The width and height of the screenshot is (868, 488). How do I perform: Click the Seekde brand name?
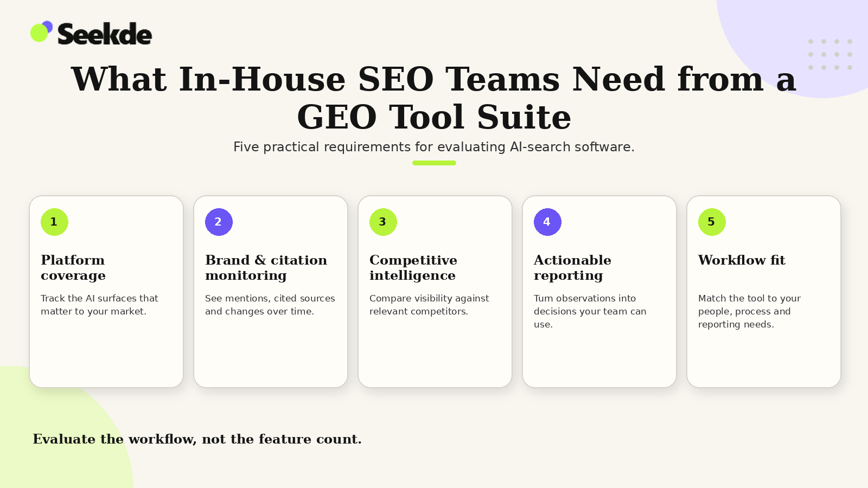[105, 34]
